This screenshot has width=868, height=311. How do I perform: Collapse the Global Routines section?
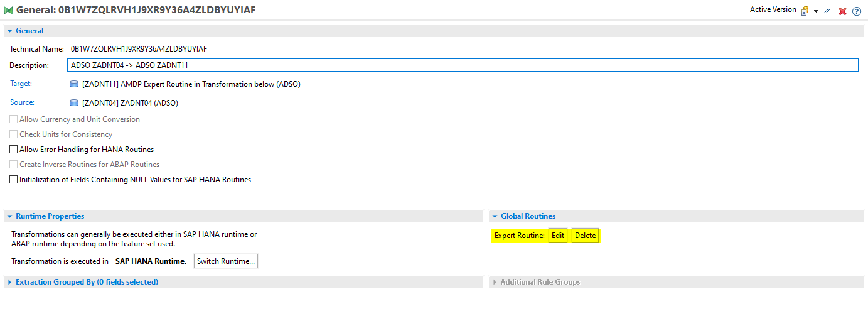point(495,216)
